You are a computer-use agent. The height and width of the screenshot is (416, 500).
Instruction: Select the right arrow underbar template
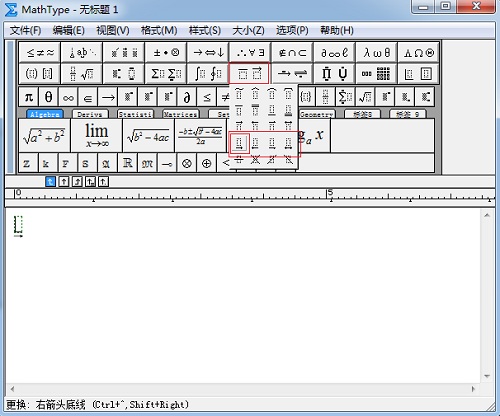pyautogui.click(x=239, y=143)
